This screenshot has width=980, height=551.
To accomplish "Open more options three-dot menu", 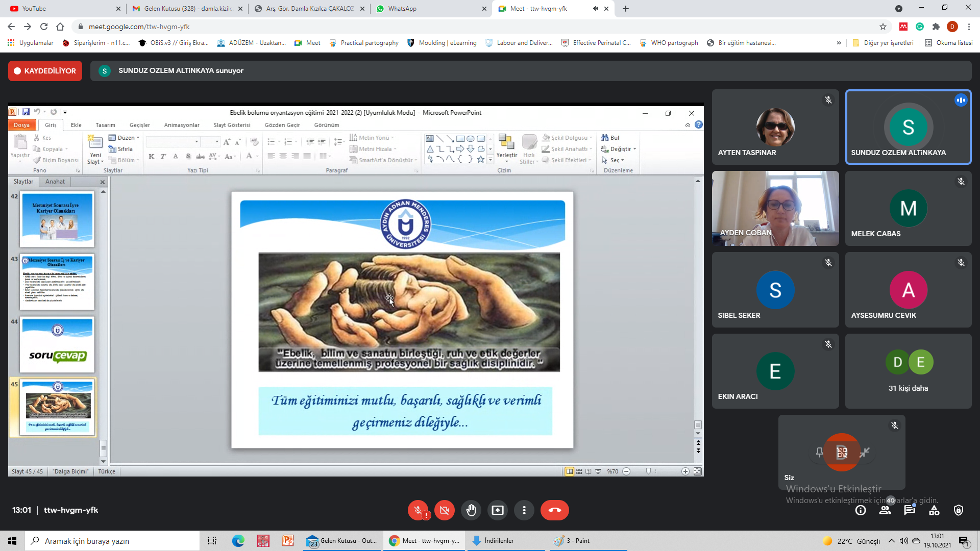I will [524, 510].
